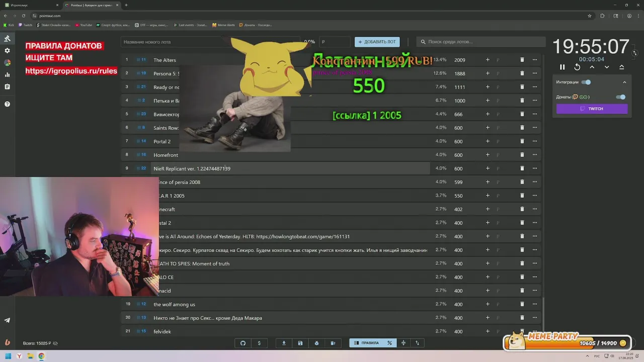Viewport: 644px width, 362px height.
Task: Click the Homefront lot name
Action: point(166,155)
